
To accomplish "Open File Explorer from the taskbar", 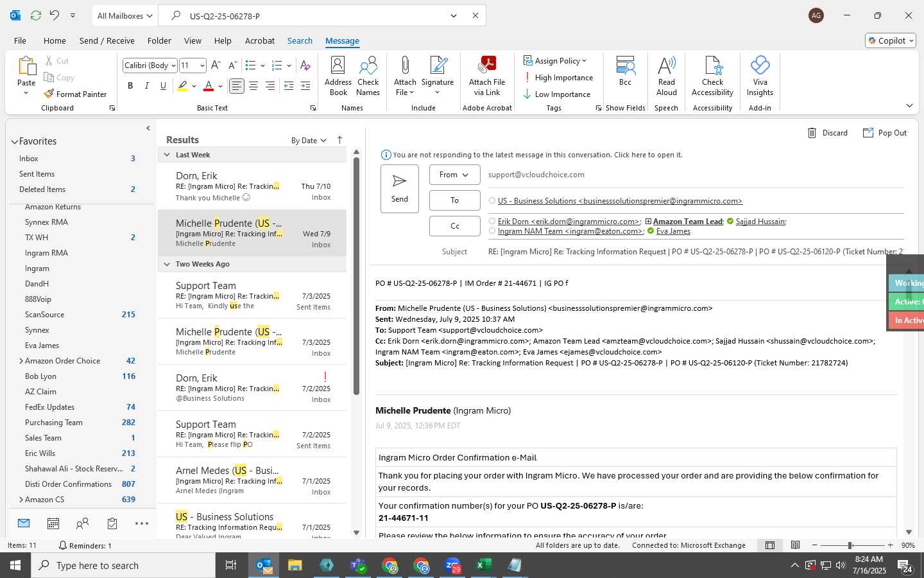I will coord(295,565).
